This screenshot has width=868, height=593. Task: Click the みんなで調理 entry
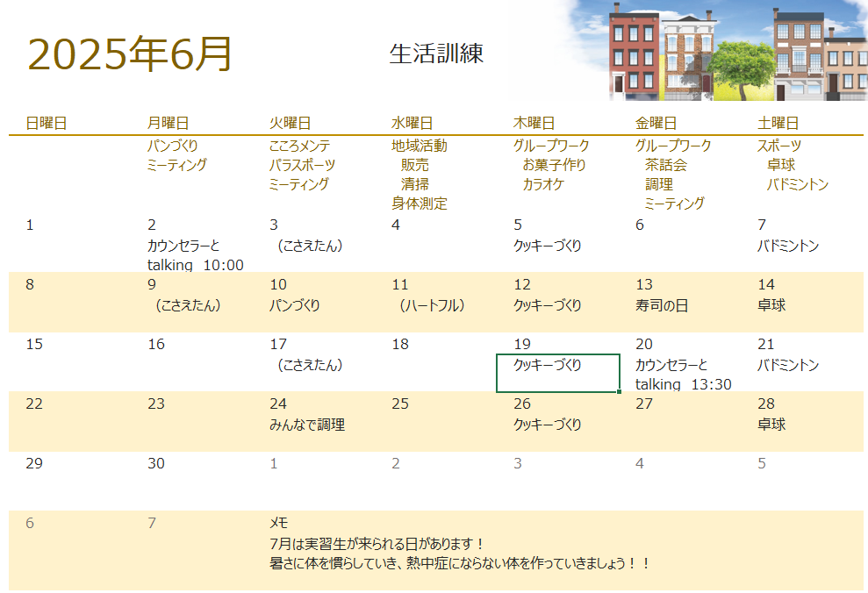pos(307,425)
